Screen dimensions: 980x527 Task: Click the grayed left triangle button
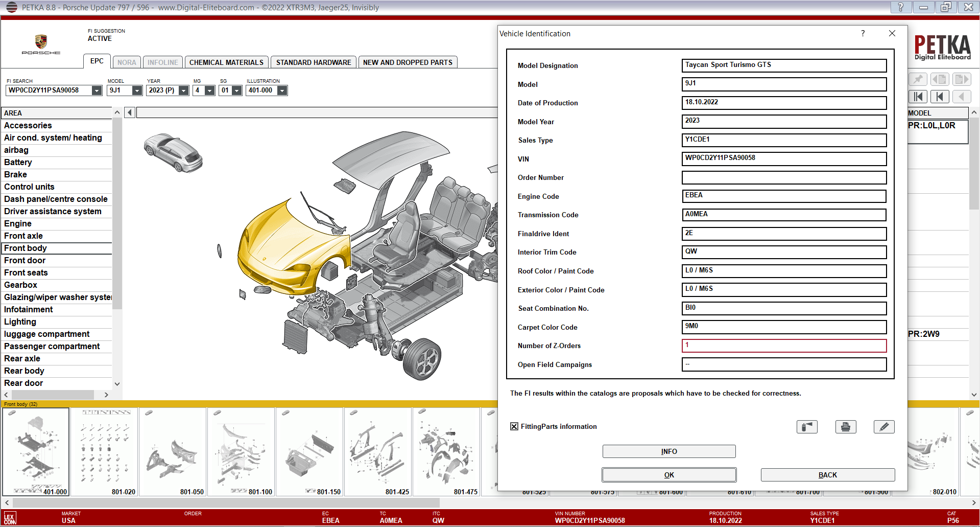click(961, 97)
